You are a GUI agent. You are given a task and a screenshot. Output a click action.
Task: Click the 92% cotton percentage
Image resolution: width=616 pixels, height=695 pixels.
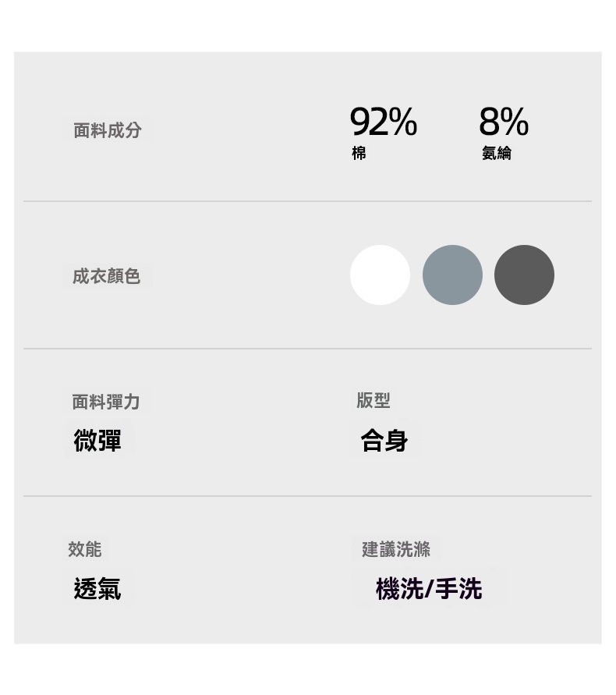point(383,122)
